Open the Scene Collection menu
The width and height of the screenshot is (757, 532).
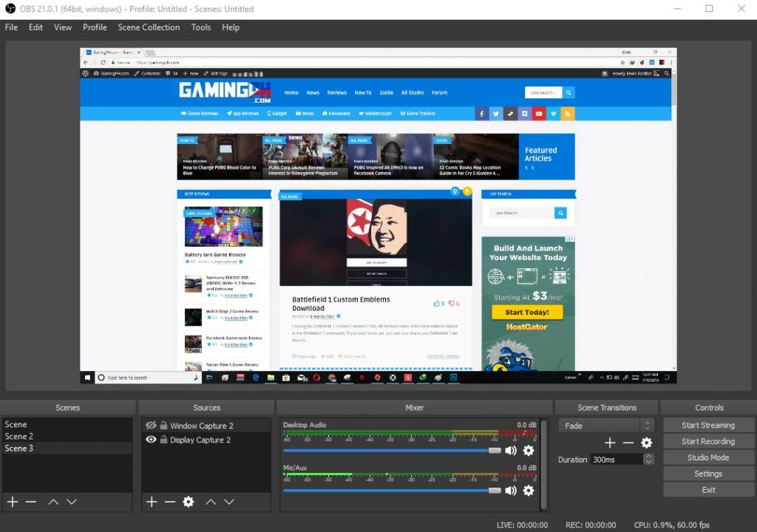149,27
